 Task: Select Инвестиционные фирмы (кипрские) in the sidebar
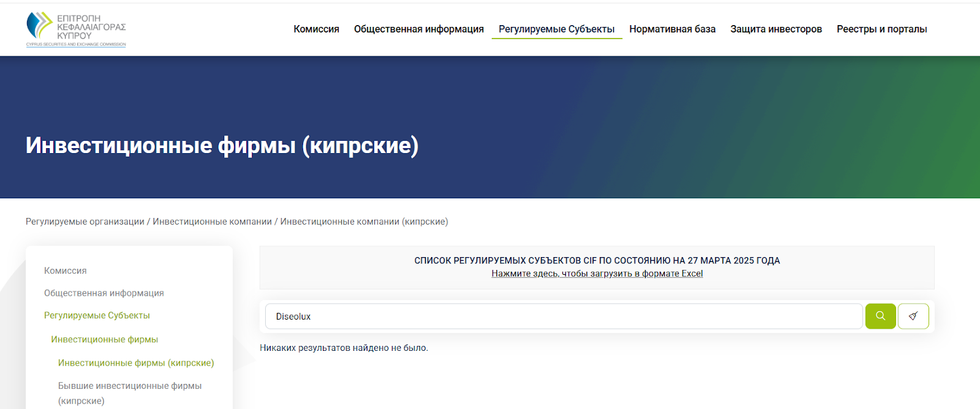click(x=136, y=363)
